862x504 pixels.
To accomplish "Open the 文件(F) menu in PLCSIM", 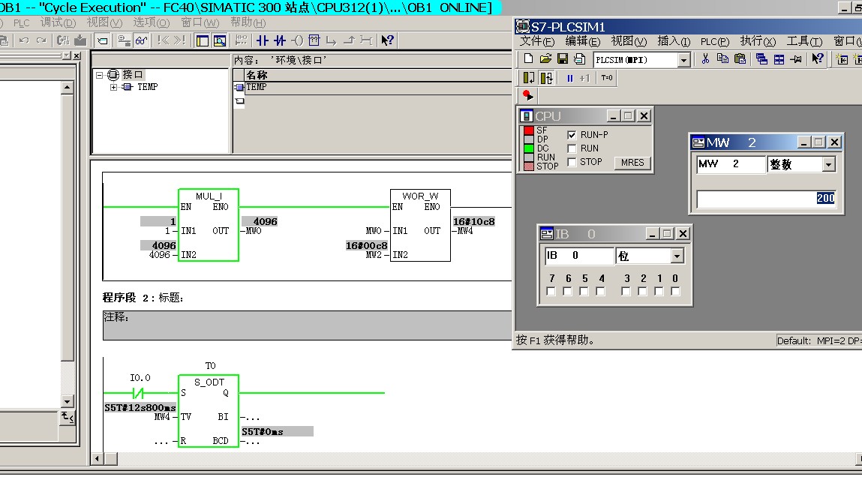I will tap(537, 41).
